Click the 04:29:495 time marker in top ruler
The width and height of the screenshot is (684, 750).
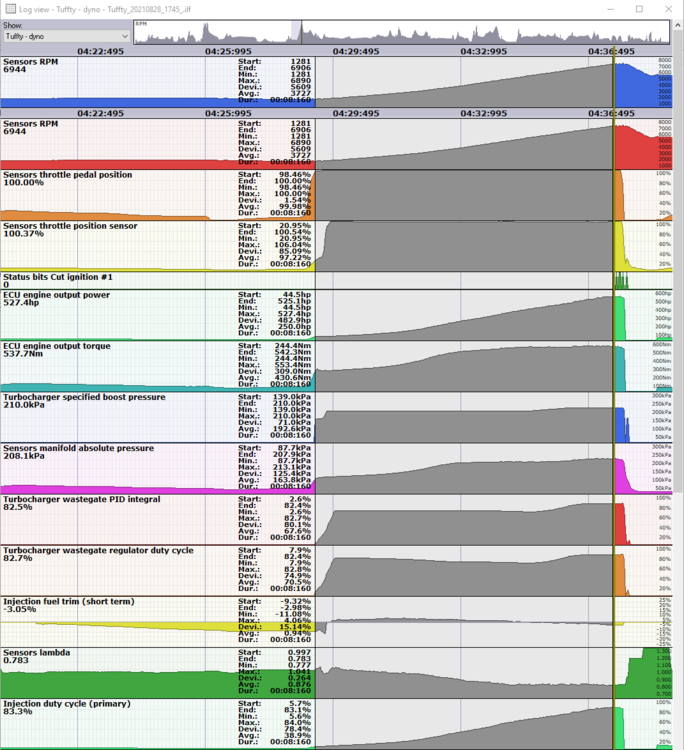(x=356, y=52)
